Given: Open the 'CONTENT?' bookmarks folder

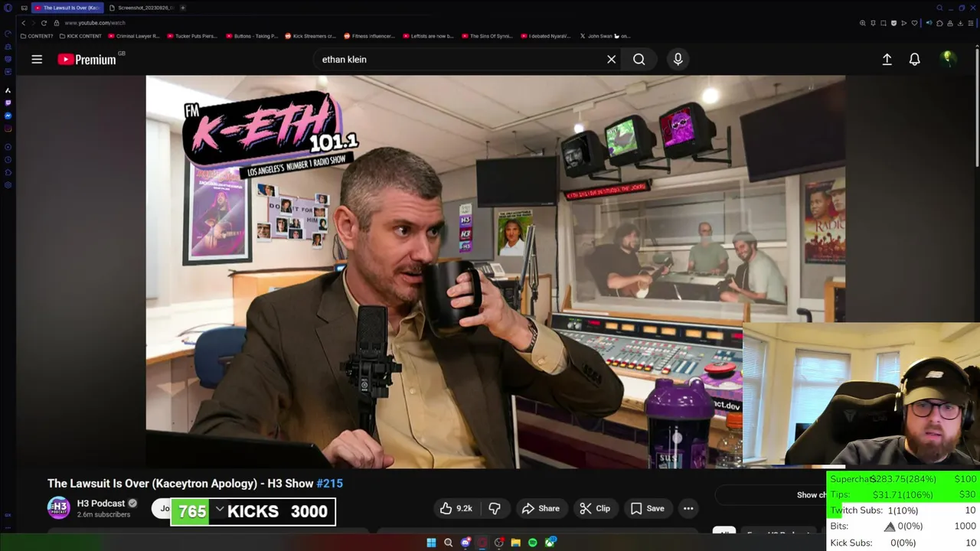Looking at the screenshot, I should point(37,36).
